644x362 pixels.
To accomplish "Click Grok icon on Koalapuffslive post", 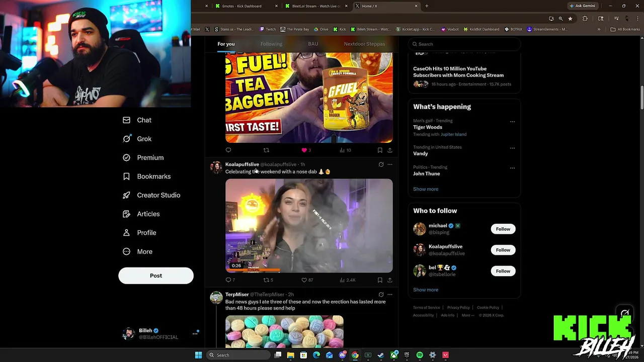I will tap(381, 164).
